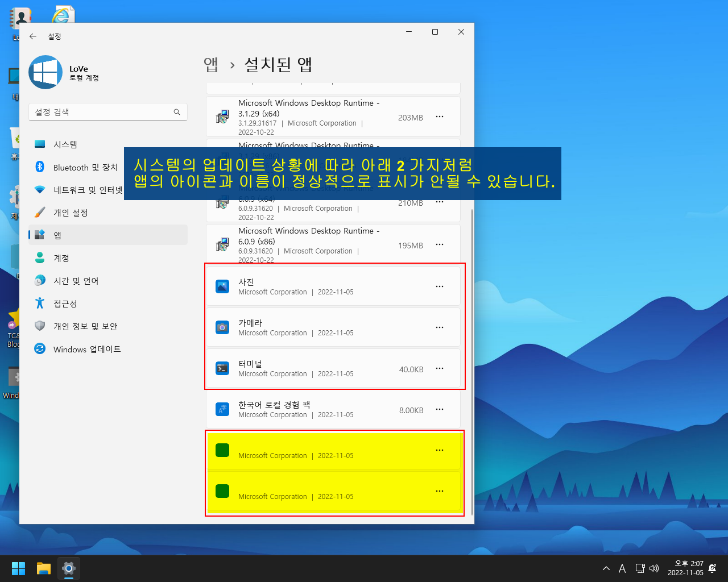
Task: Open more options for 사진 app
Action: pyautogui.click(x=440, y=286)
